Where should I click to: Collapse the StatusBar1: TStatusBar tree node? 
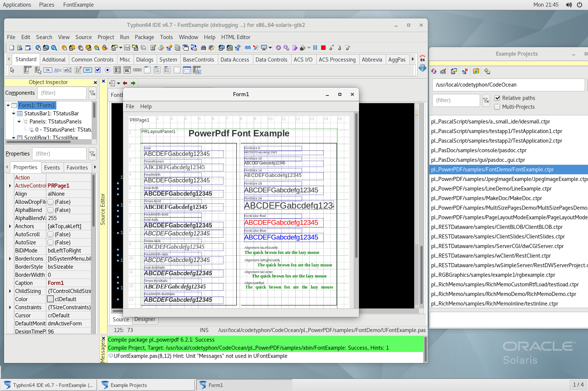pos(14,114)
